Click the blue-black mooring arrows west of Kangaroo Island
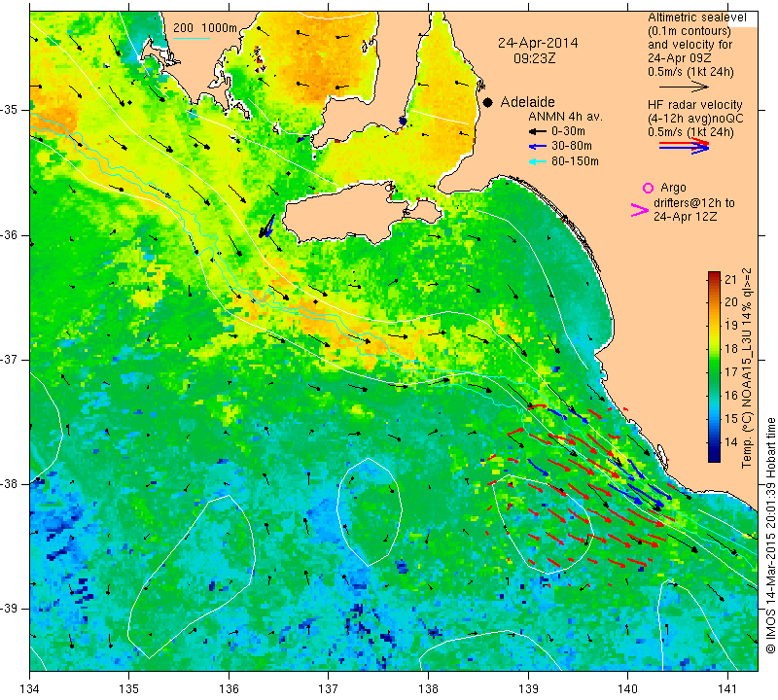Screen dimensions: 778x700 click(266, 227)
